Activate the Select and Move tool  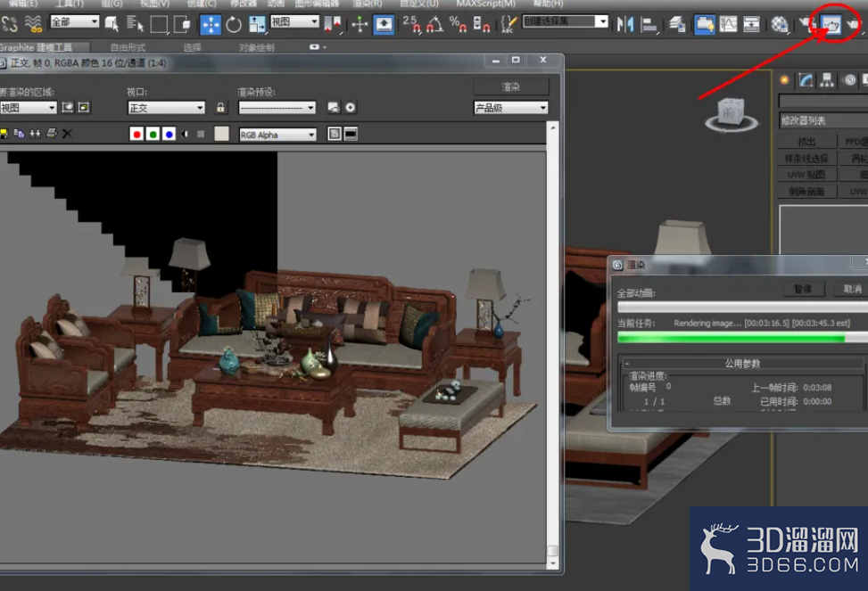click(210, 24)
